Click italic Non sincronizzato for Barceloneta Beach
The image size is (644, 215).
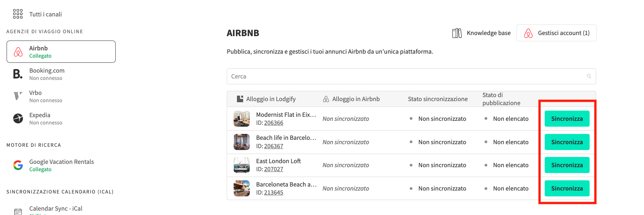[x=346, y=188]
